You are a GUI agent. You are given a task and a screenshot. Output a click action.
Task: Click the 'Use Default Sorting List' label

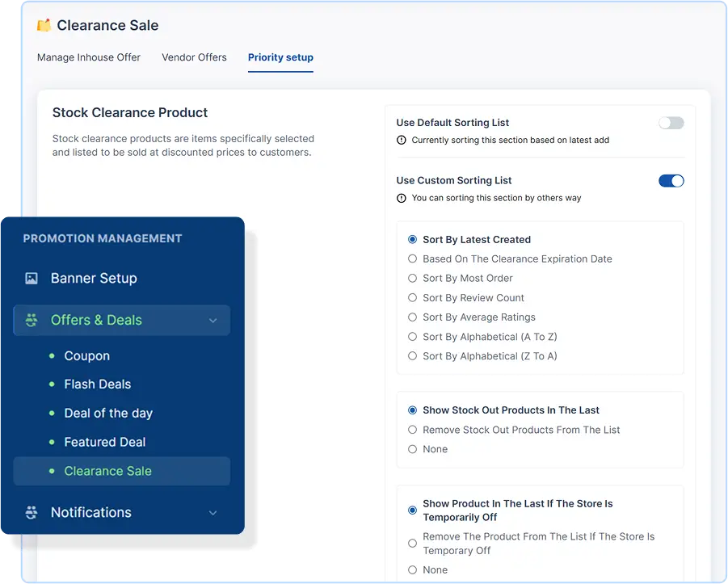pyautogui.click(x=452, y=123)
